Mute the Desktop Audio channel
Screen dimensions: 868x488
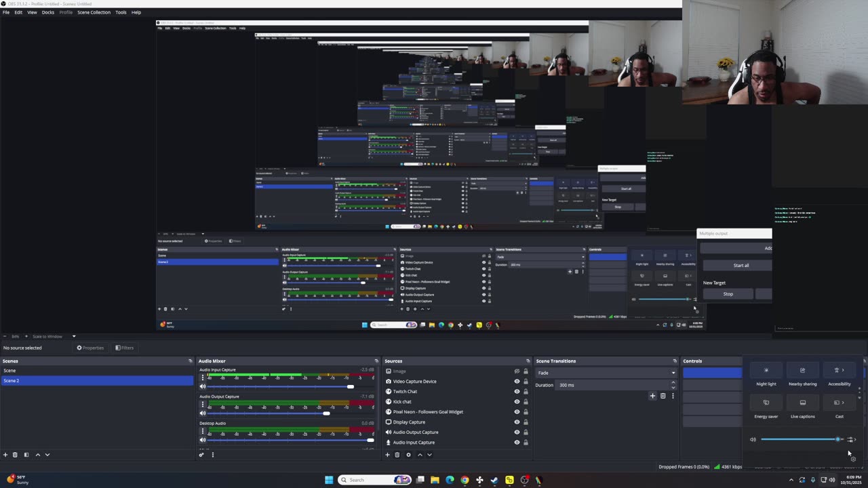202,440
